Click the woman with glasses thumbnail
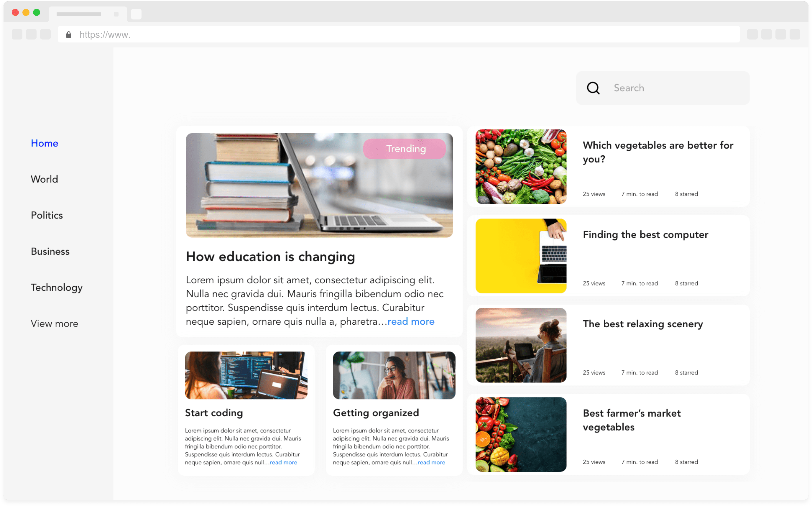Screen dimensions: 812x506 pos(394,375)
